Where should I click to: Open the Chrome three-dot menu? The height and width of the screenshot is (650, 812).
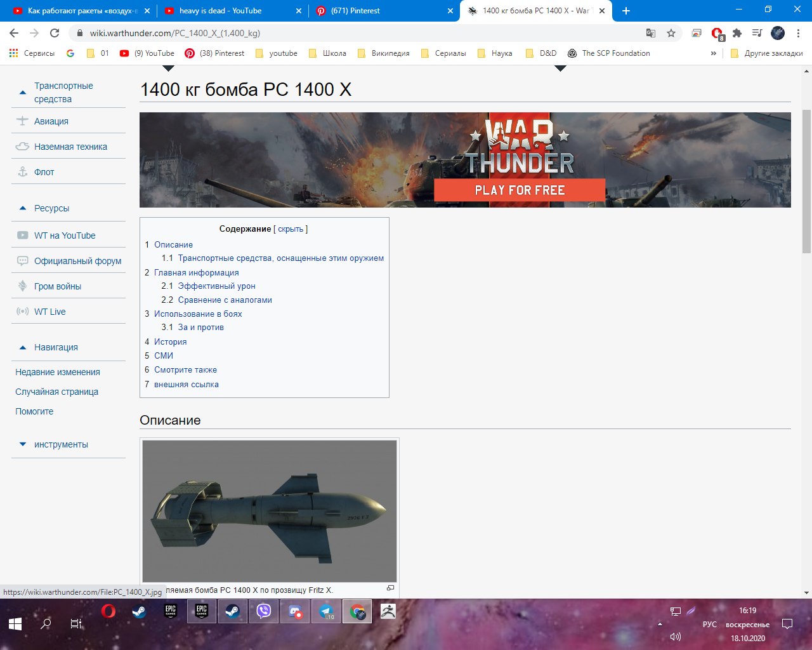799,33
